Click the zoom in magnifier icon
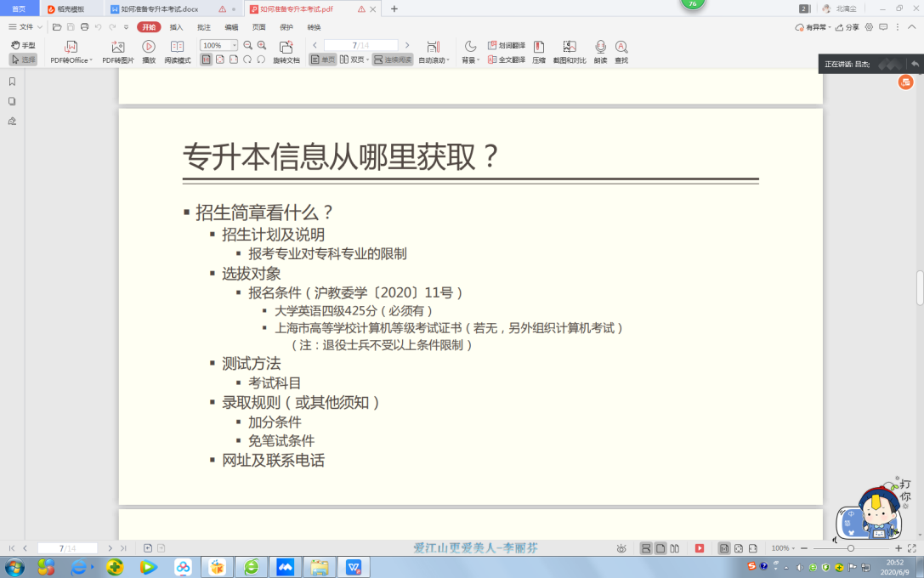Screen dimensions: 924x578 click(x=262, y=45)
